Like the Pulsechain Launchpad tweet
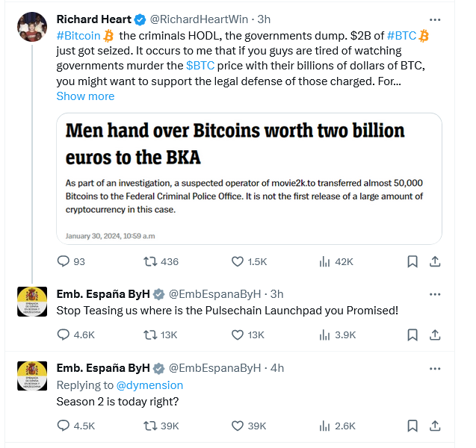 pos(238,335)
